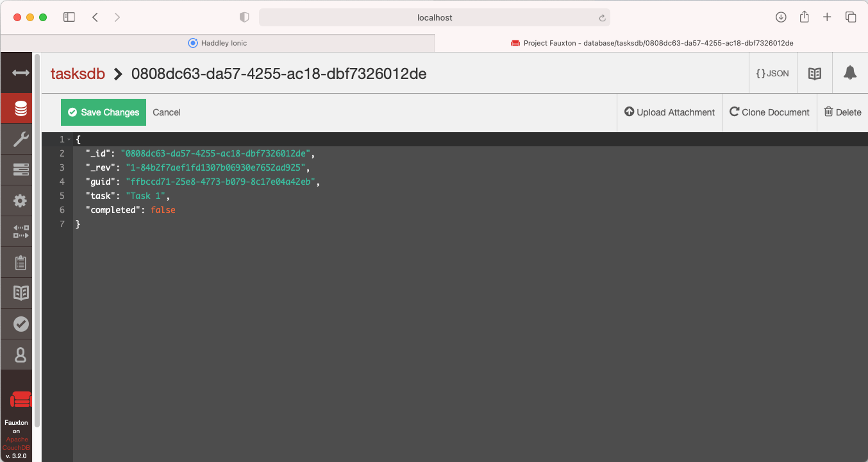Open the Replication icon in the sidebar

[21, 232]
